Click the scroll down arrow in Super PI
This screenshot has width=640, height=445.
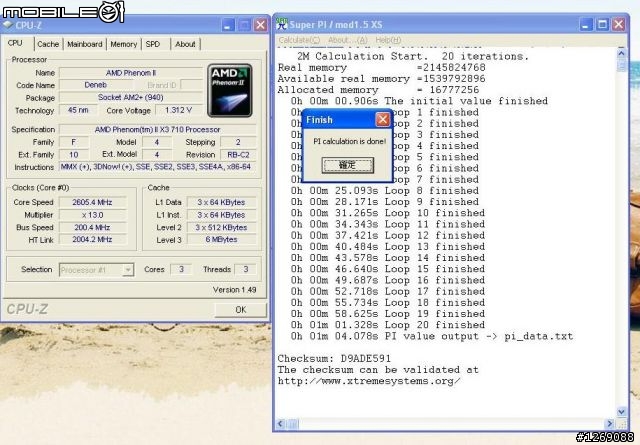(x=621, y=412)
